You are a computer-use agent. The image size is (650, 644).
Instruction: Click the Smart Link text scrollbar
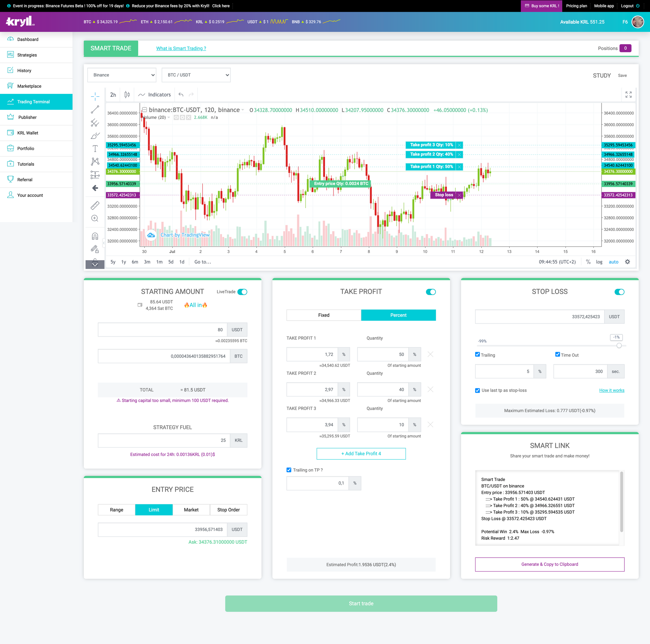(x=621, y=501)
